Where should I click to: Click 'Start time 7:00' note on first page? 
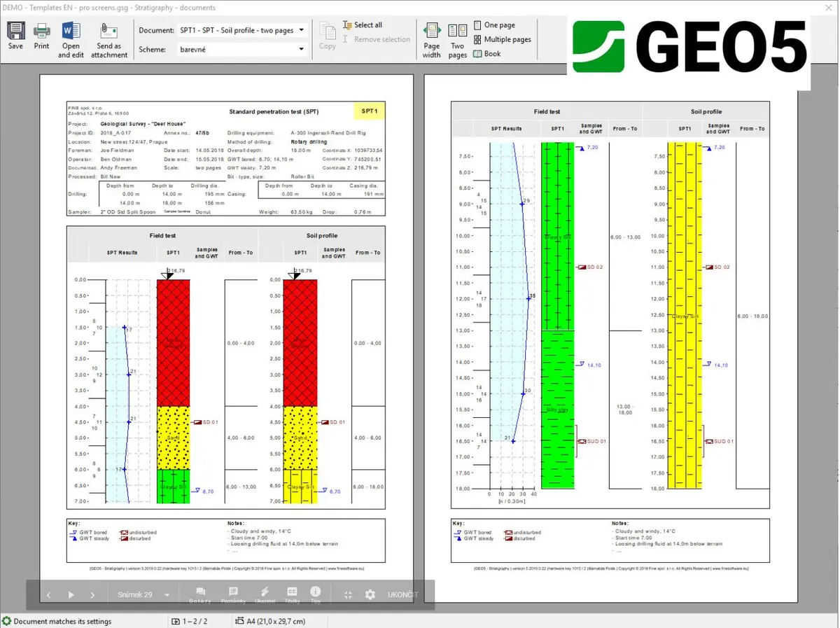point(251,538)
